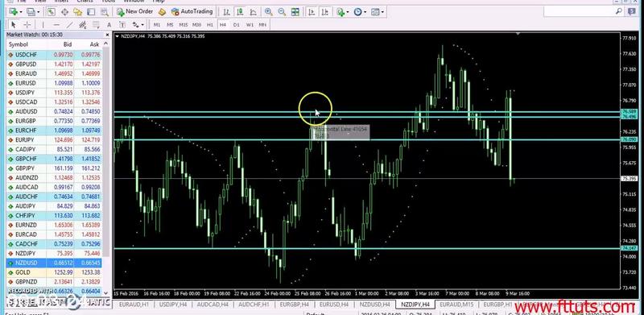Click the Bid column header
Image resolution: width=644 pixels, height=315 pixels.
(68, 44)
